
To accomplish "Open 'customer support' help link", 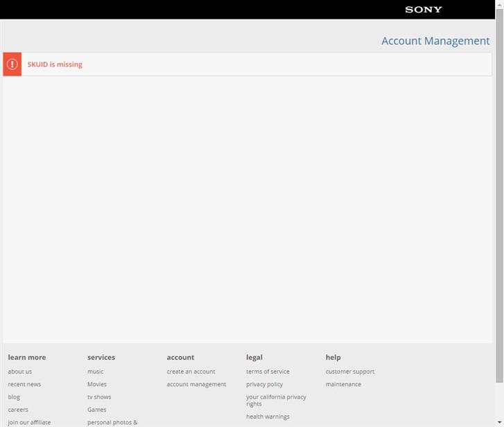I will [x=350, y=372].
